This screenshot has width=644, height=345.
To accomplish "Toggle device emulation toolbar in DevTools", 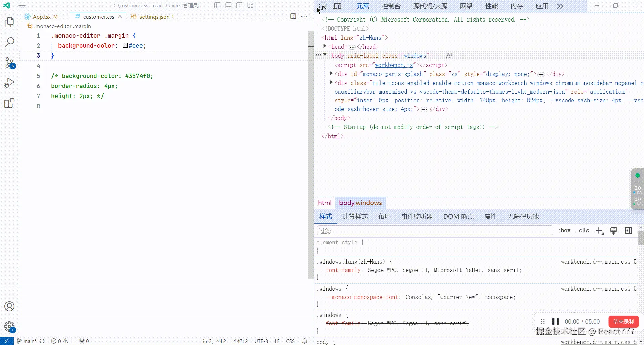I will click(x=337, y=6).
